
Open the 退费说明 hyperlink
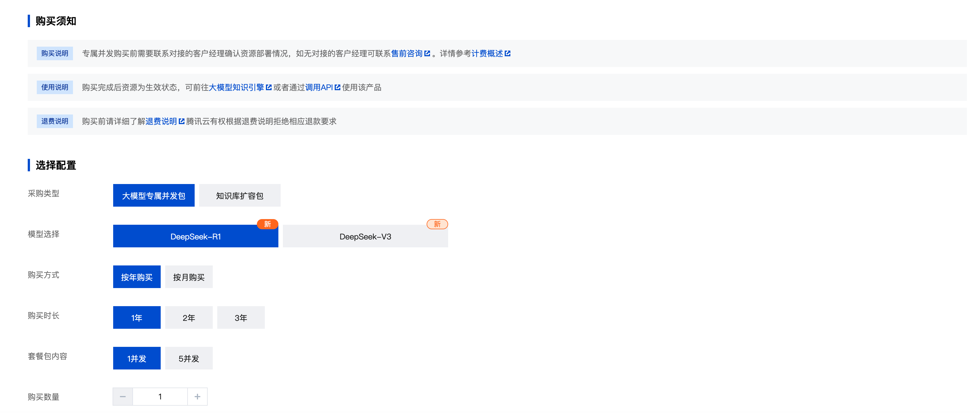click(x=161, y=121)
